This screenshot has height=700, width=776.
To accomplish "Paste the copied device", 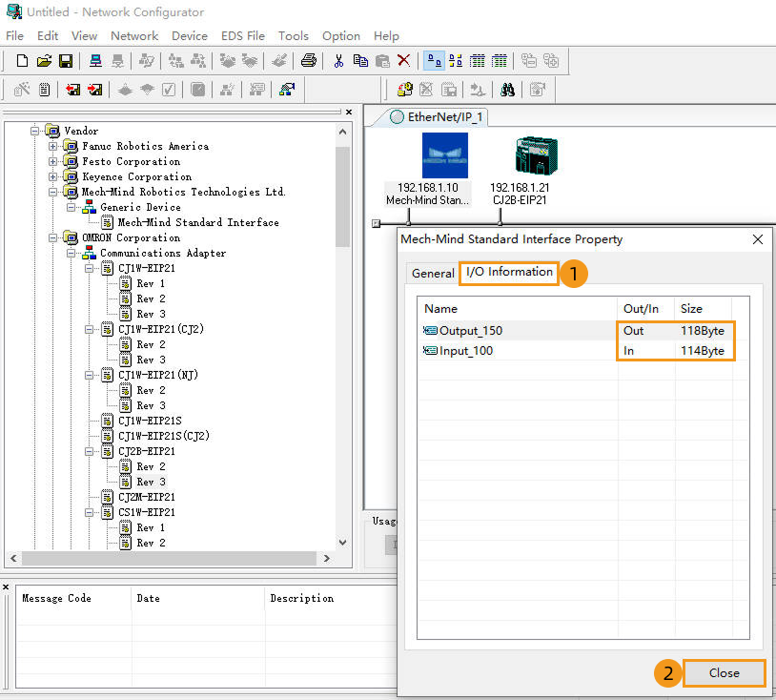I will coord(382,60).
